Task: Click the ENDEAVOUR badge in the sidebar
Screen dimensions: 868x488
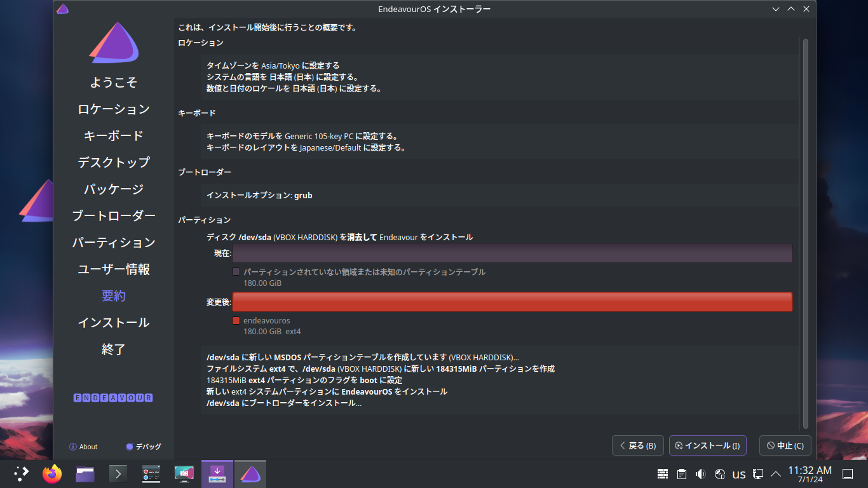Action: (x=114, y=398)
